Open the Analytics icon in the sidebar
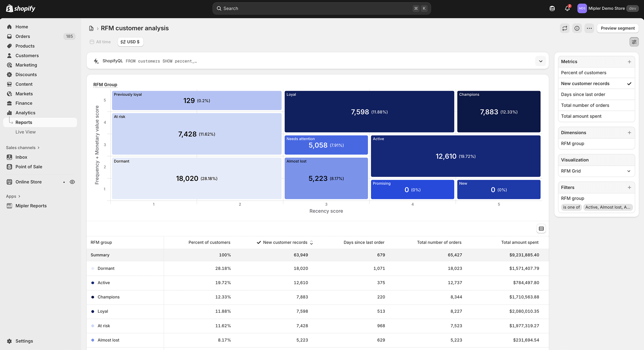Image resolution: width=644 pixels, height=350 pixels. (10, 113)
